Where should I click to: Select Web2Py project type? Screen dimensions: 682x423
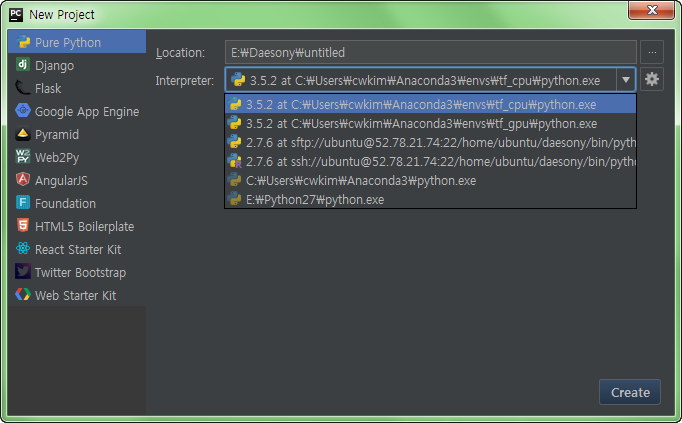77,157
